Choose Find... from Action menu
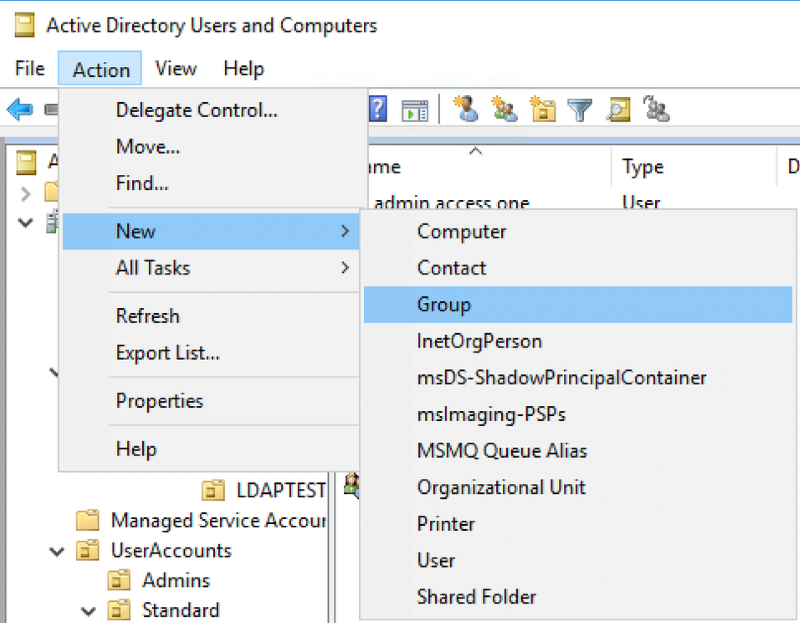Image resolution: width=800 pixels, height=623 pixels. (x=211, y=183)
